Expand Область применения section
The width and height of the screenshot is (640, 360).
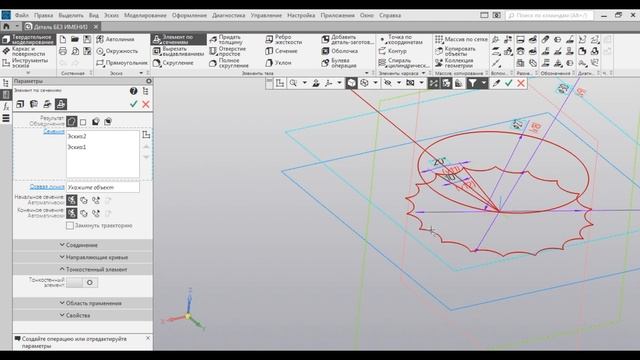point(83,303)
